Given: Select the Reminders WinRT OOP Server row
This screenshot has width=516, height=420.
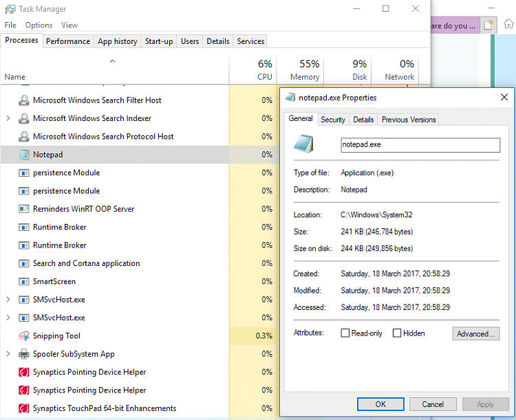Looking at the screenshot, I should (x=140, y=209).
